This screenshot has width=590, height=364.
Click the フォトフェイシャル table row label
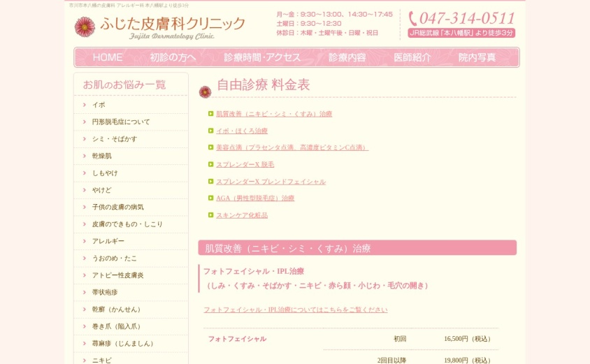[237, 339]
